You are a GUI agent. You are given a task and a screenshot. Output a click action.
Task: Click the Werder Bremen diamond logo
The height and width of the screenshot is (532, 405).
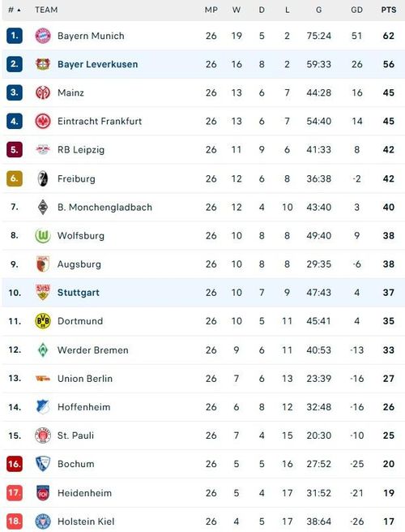coord(43,350)
